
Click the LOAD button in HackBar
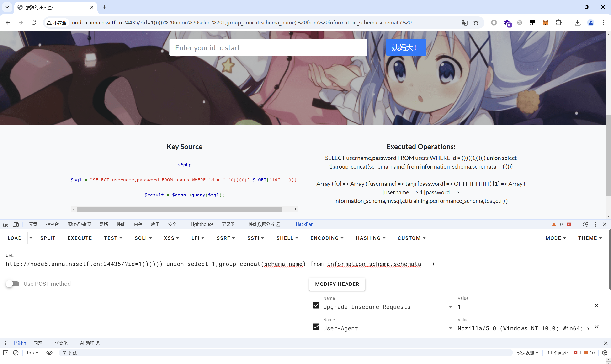[15, 238]
